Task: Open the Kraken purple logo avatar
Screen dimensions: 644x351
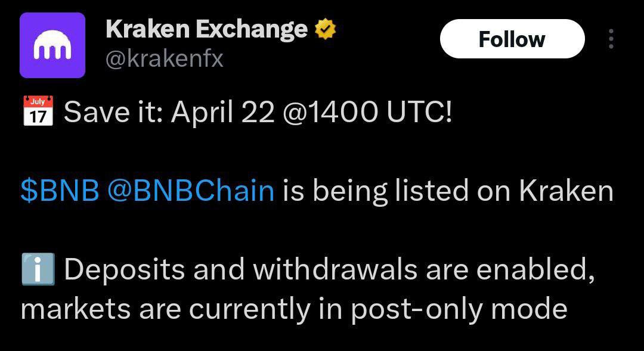Action: tap(52, 45)
